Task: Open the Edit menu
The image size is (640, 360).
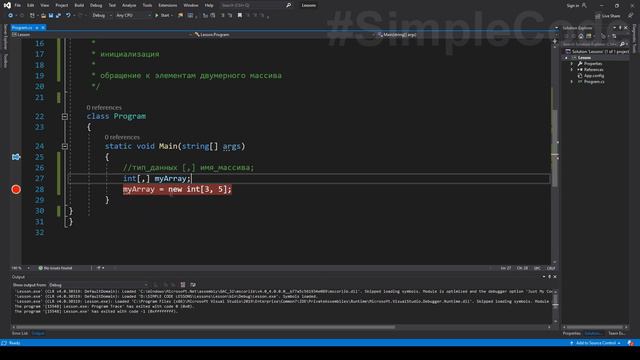Action: (31, 5)
